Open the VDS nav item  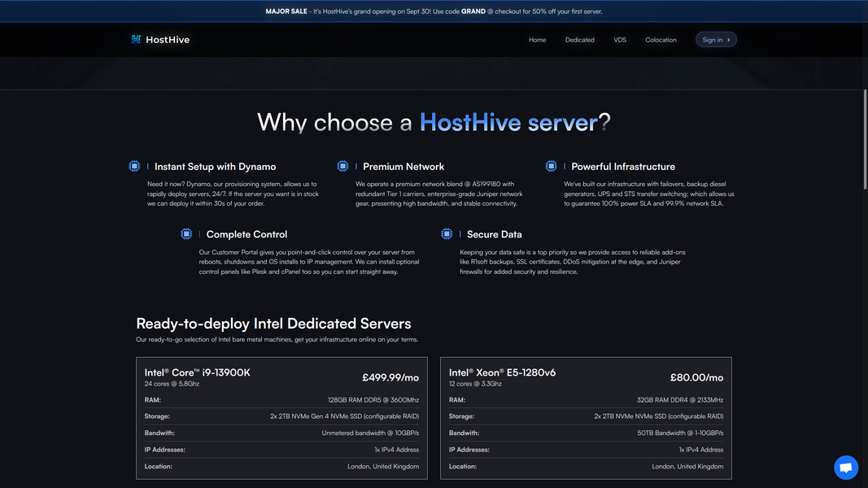point(619,40)
